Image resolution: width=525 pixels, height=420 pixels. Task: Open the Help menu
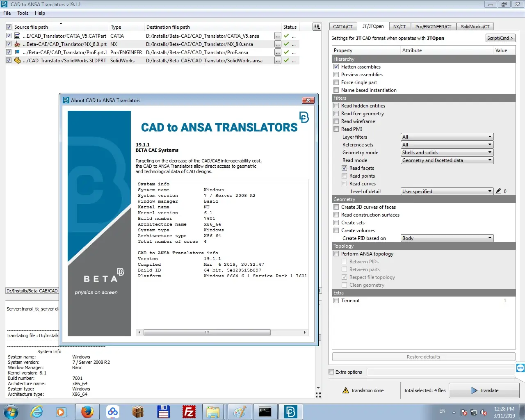pyautogui.click(x=40, y=13)
